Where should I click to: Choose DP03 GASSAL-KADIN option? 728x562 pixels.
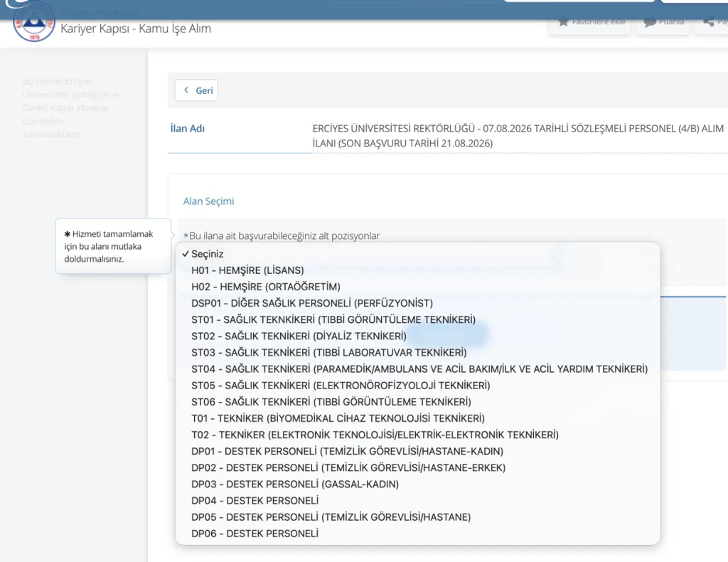417,484
